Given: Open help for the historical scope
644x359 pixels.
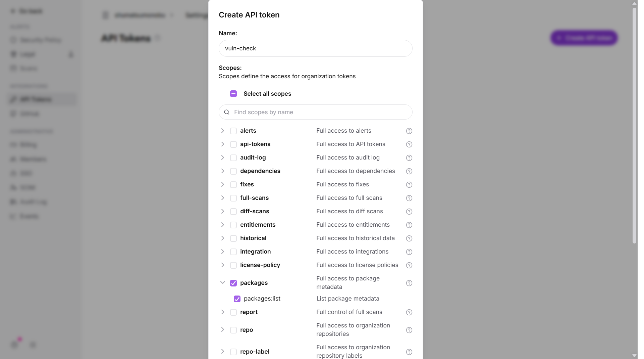Looking at the screenshot, I should click(409, 238).
